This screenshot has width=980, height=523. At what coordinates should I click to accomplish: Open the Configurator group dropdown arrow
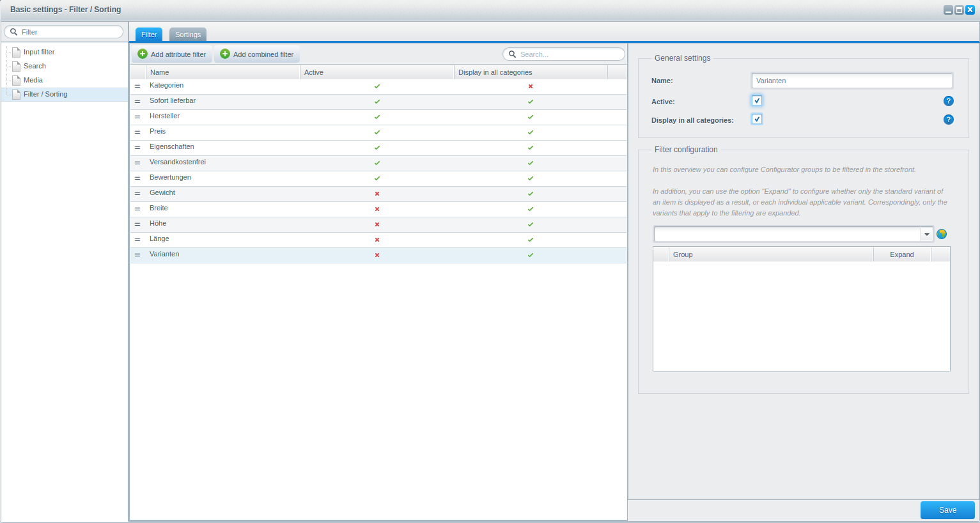tap(927, 235)
